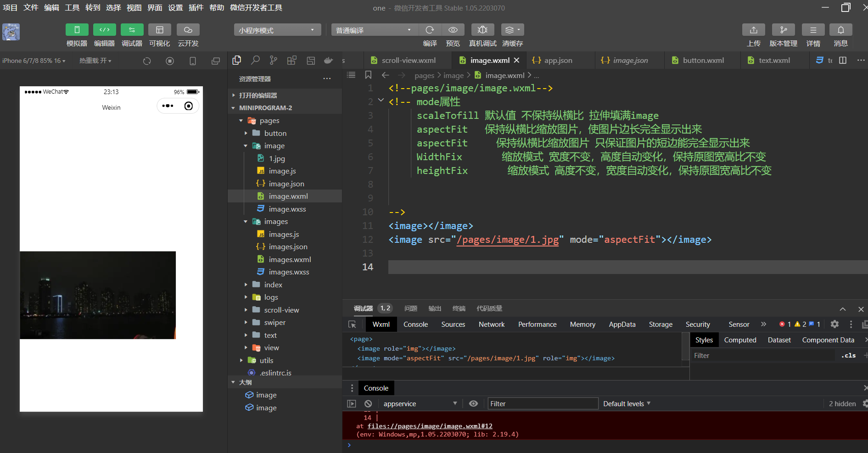Toggle the simulator (模拟器) panel button
The image size is (868, 453).
[x=77, y=30]
